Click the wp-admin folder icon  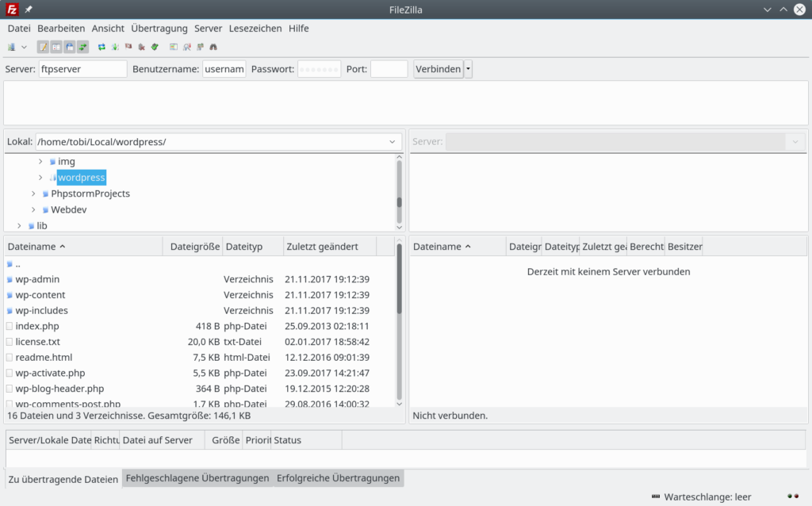point(10,279)
